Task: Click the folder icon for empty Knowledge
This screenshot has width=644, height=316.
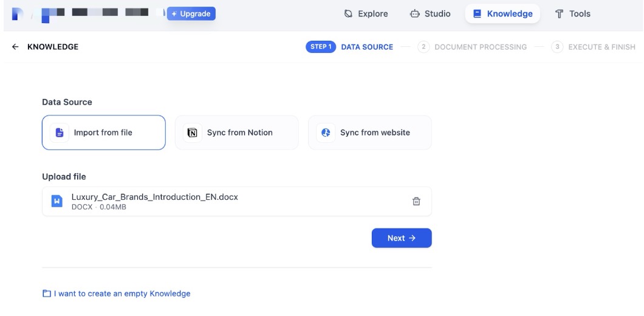Action: 47,294
